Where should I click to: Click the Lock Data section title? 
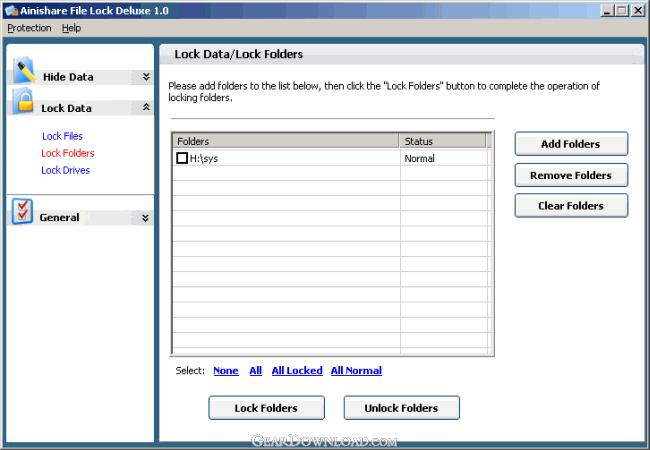pyautogui.click(x=66, y=108)
